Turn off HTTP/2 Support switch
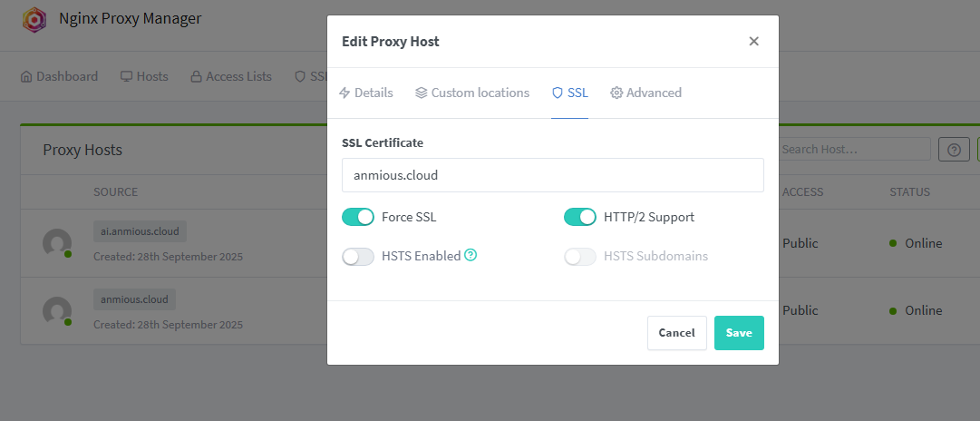 (x=580, y=217)
